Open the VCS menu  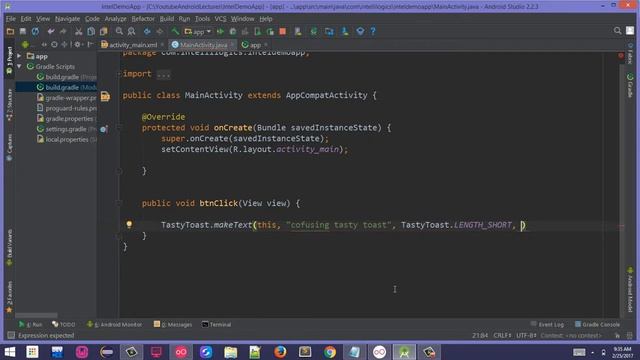point(220,19)
